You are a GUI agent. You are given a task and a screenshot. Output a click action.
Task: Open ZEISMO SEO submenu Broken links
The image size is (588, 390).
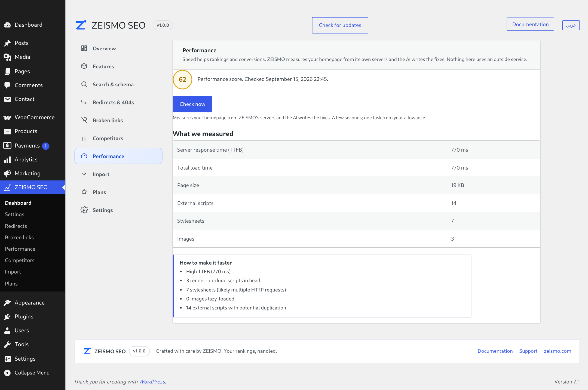[19, 237]
